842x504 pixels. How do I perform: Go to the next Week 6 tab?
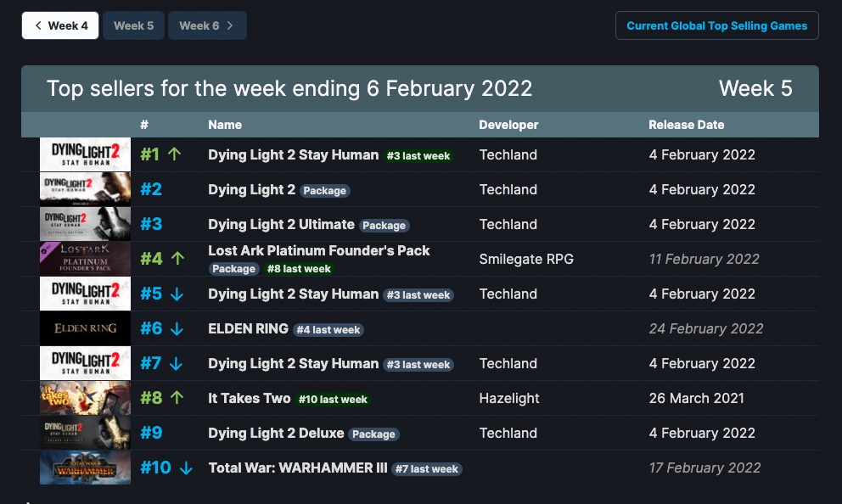click(207, 25)
